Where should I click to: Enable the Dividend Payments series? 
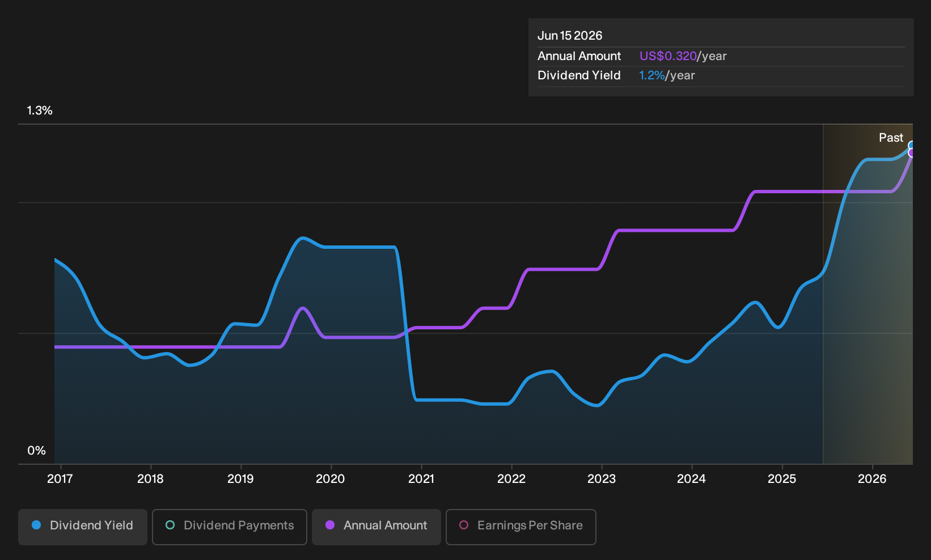pos(230,527)
